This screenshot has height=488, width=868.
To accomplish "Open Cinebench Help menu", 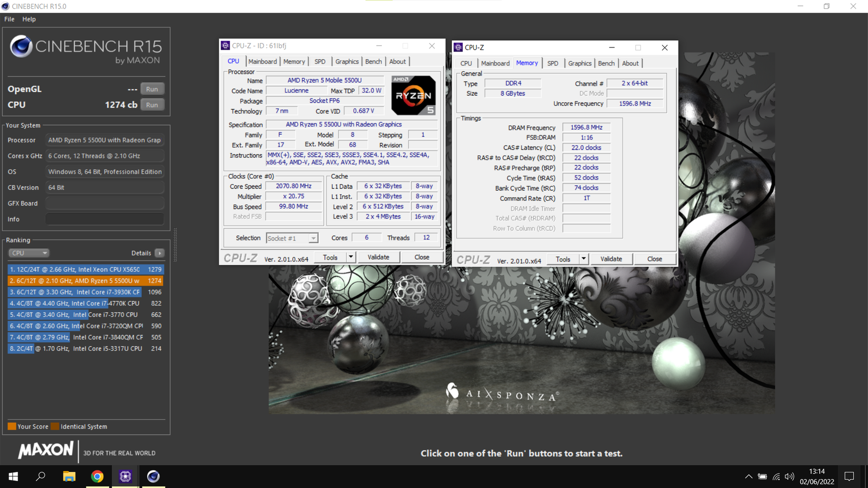I will [29, 19].
